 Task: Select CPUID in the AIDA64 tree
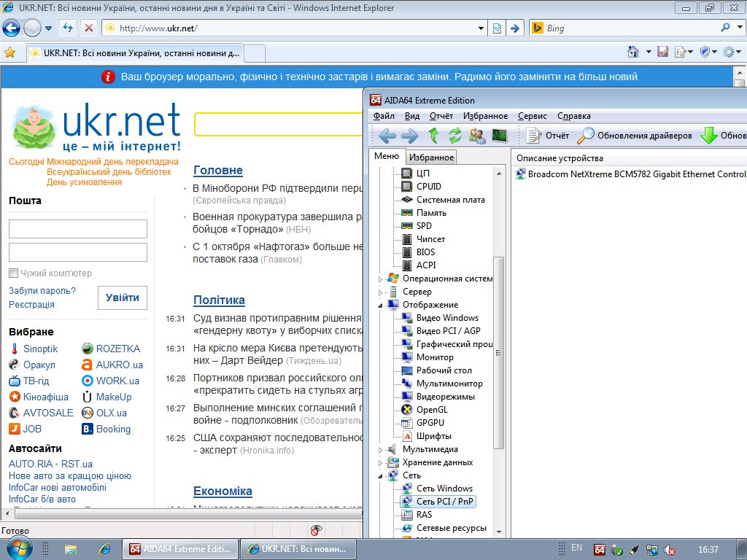pyautogui.click(x=429, y=186)
